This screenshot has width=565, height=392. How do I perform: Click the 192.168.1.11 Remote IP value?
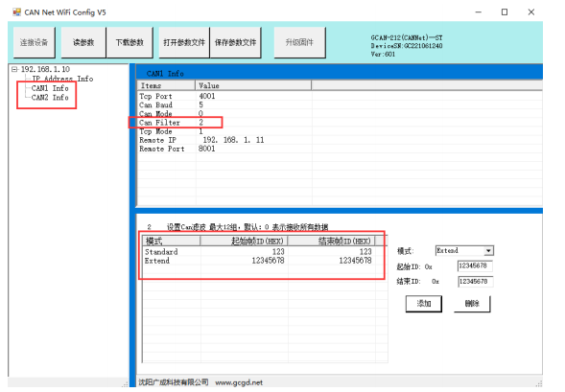tap(233, 140)
